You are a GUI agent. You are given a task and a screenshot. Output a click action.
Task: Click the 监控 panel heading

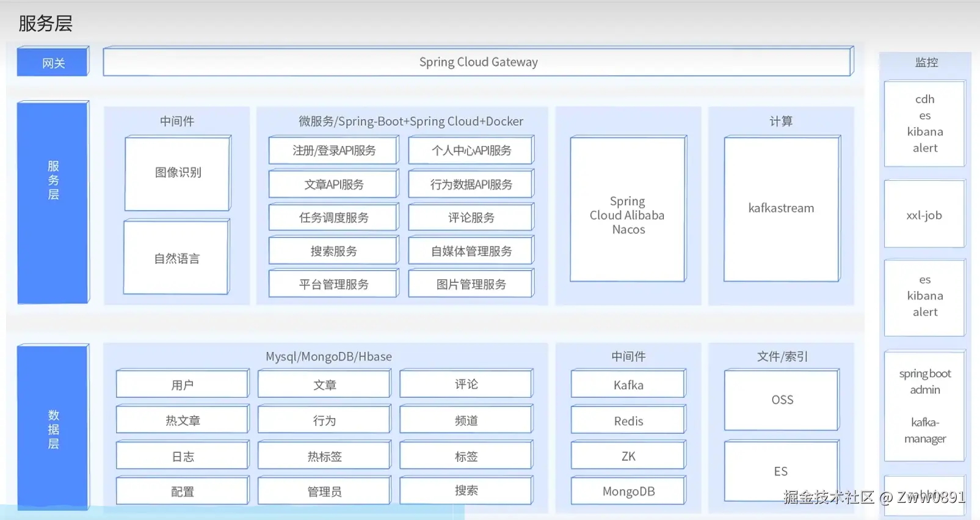(x=926, y=62)
